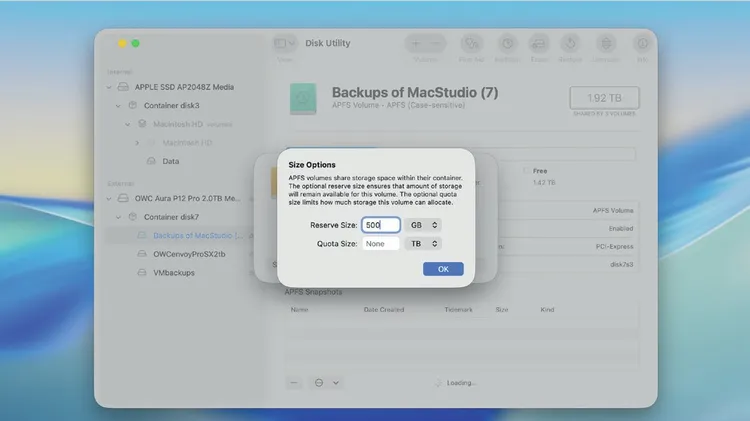Collapse the APPLE SSD AP2048Z Media disk
Screen dimensions: 750x421
point(109,87)
